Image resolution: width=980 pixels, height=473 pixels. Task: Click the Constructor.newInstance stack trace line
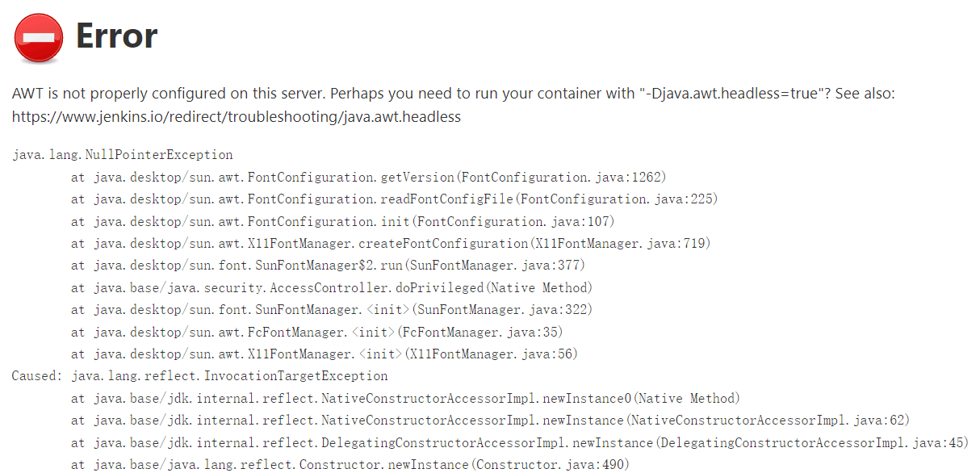[x=350, y=465]
